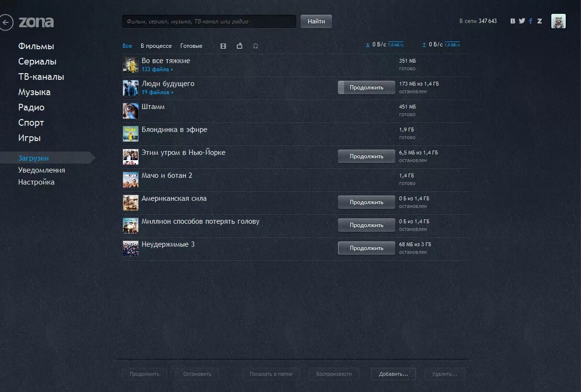Image resolution: width=581 pixels, height=392 pixels.
Task: Switch to the В процессе tab
Action: 156,46
